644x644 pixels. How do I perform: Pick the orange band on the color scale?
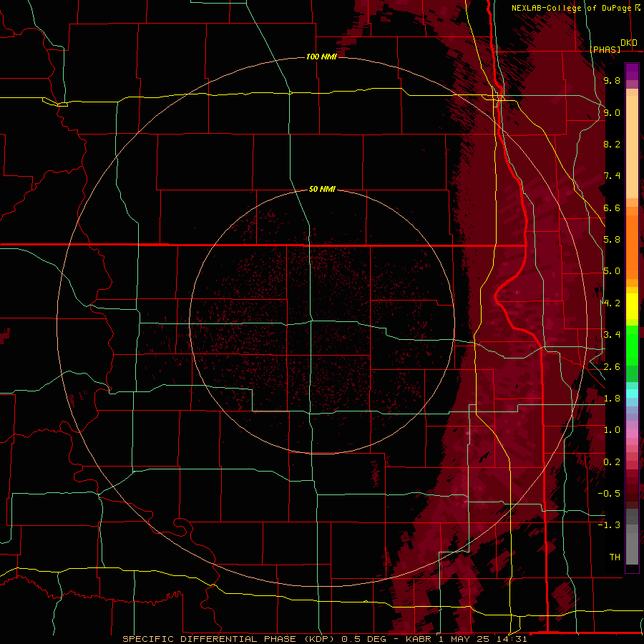(632, 246)
